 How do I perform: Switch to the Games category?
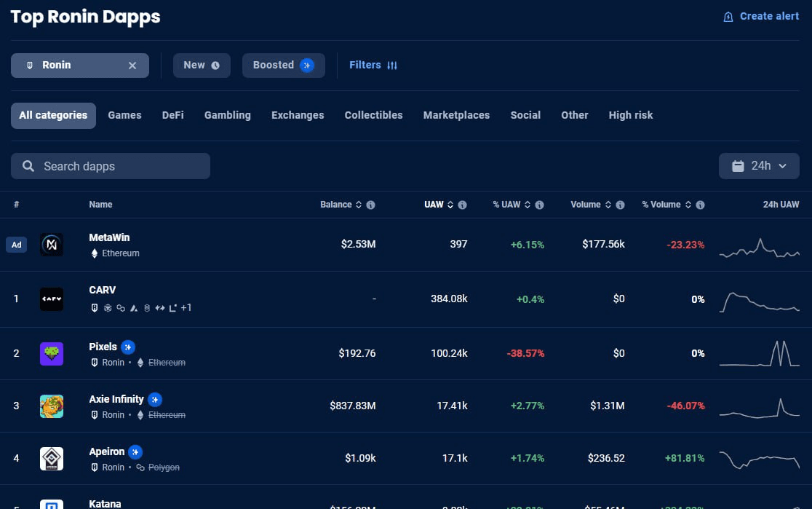pos(124,115)
